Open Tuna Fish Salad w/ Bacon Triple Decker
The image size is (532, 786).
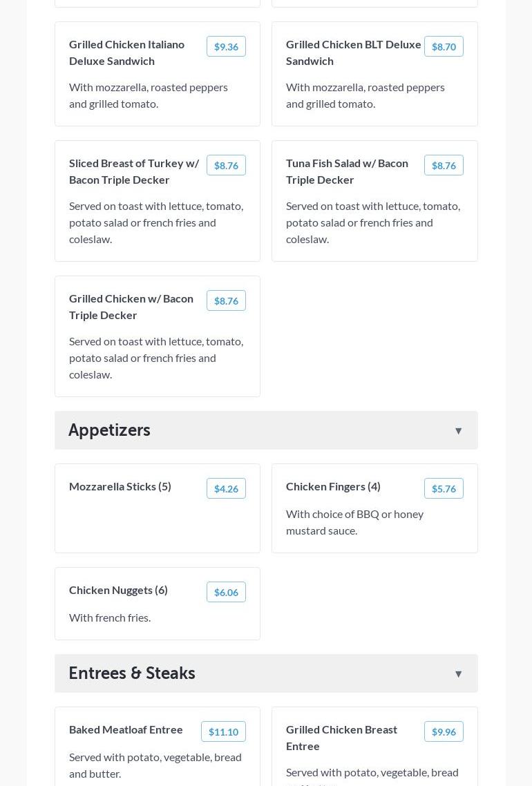pyautogui.click(x=347, y=171)
